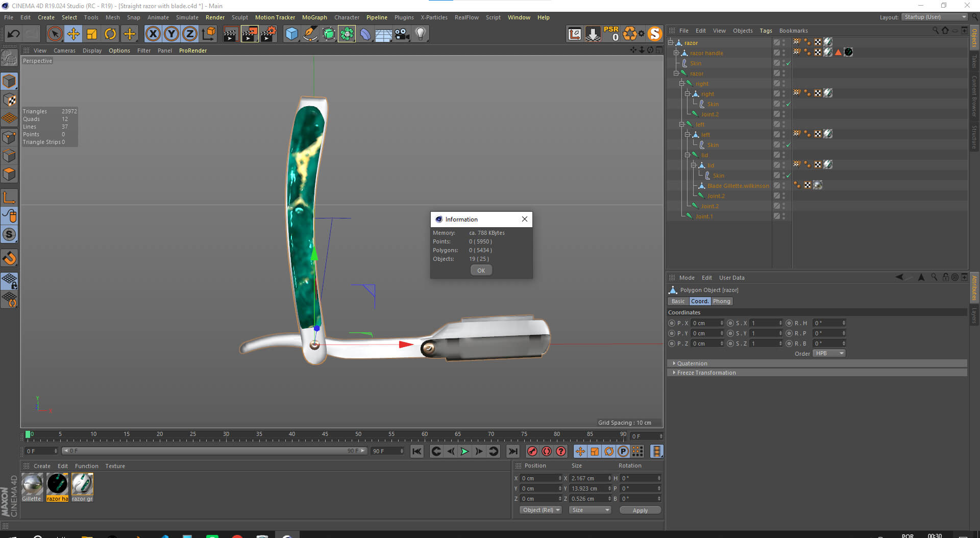Click the Undo arrow icon
The height and width of the screenshot is (538, 980).
(x=14, y=34)
